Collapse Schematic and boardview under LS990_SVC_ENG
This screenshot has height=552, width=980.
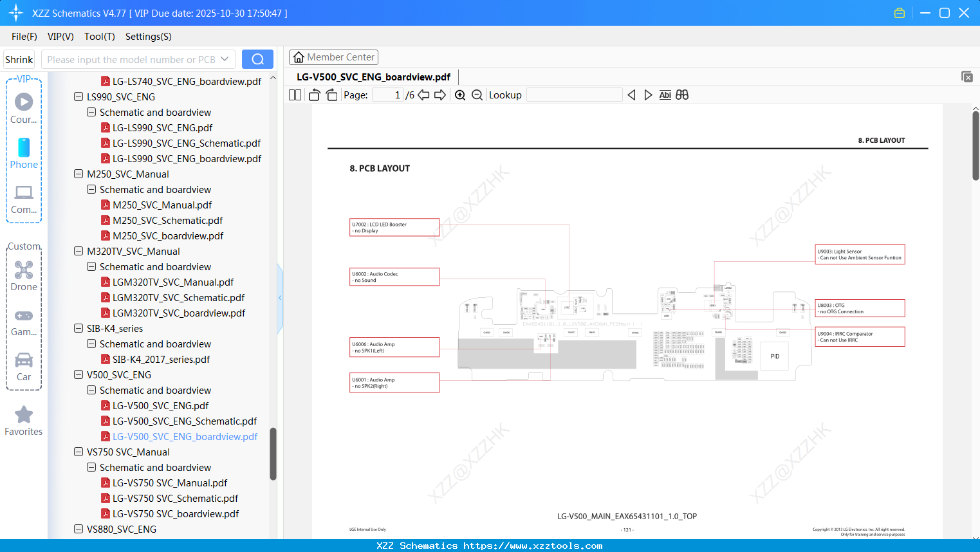(x=91, y=113)
